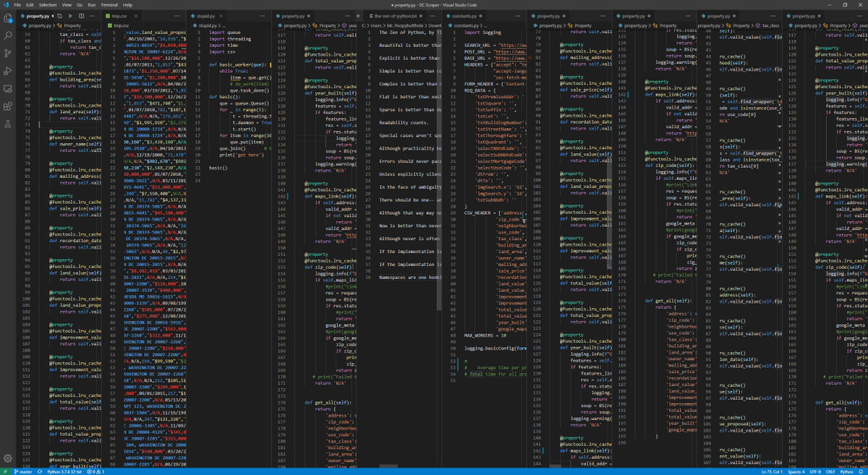Open the Terminal menu

108,4
